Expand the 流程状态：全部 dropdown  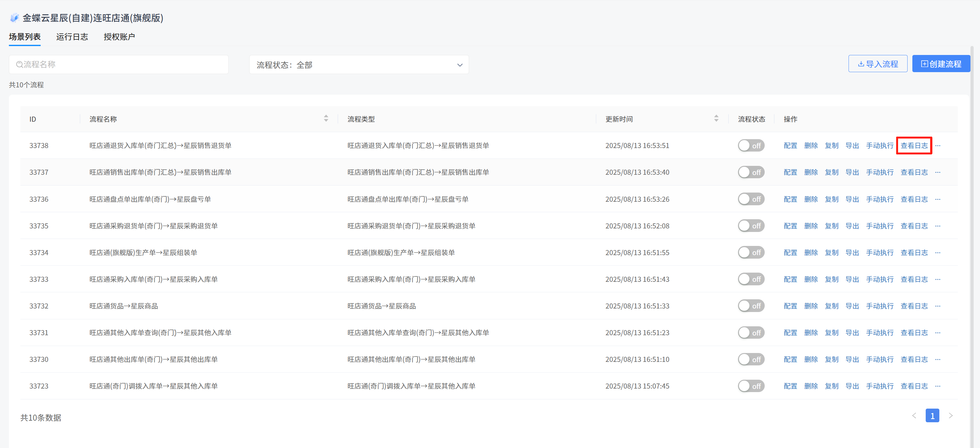click(x=359, y=65)
